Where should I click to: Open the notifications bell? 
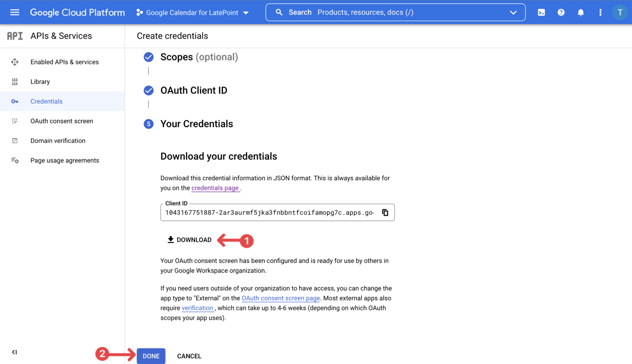pyautogui.click(x=581, y=12)
